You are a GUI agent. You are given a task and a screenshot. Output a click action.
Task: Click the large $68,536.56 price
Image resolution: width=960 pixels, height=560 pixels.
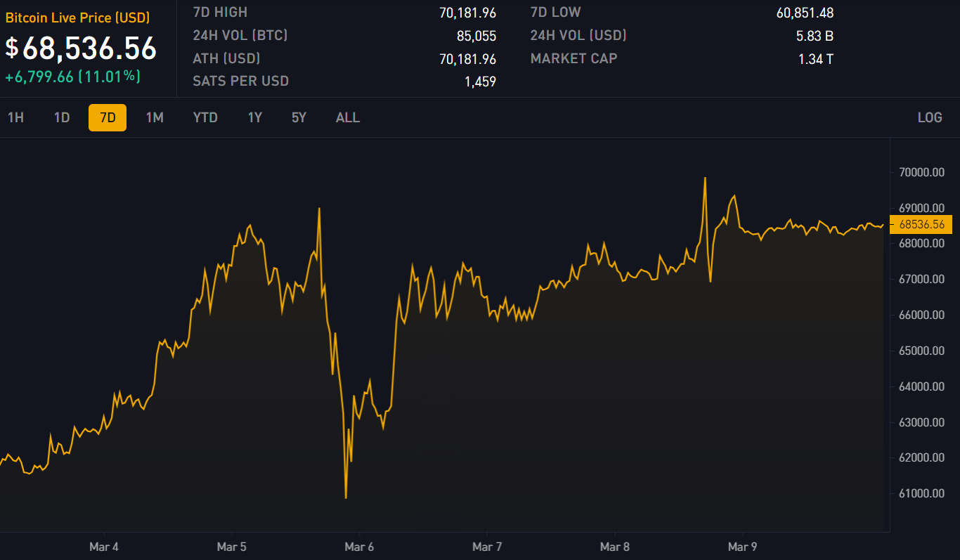81,48
